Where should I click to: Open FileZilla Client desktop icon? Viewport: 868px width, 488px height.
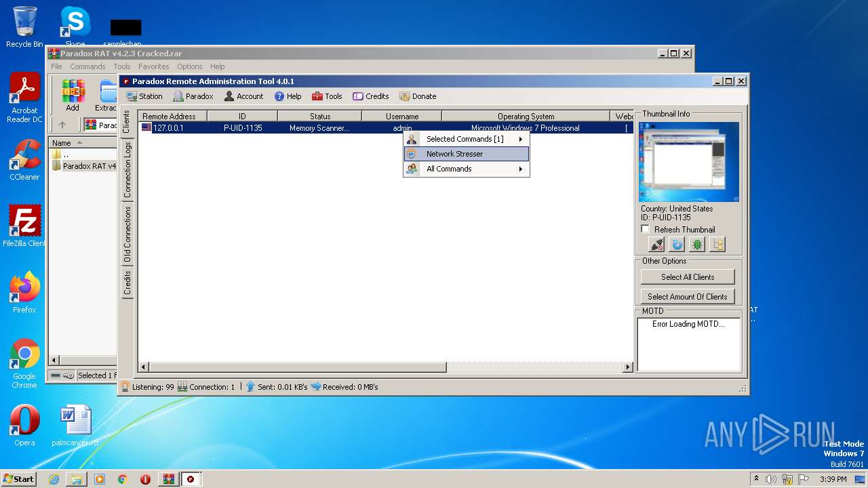coord(24,226)
